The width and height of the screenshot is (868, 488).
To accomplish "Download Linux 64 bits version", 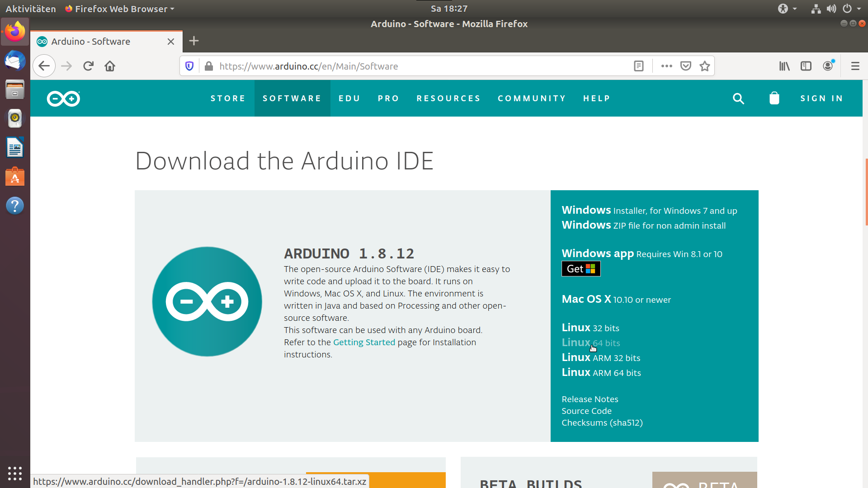I will click(590, 343).
